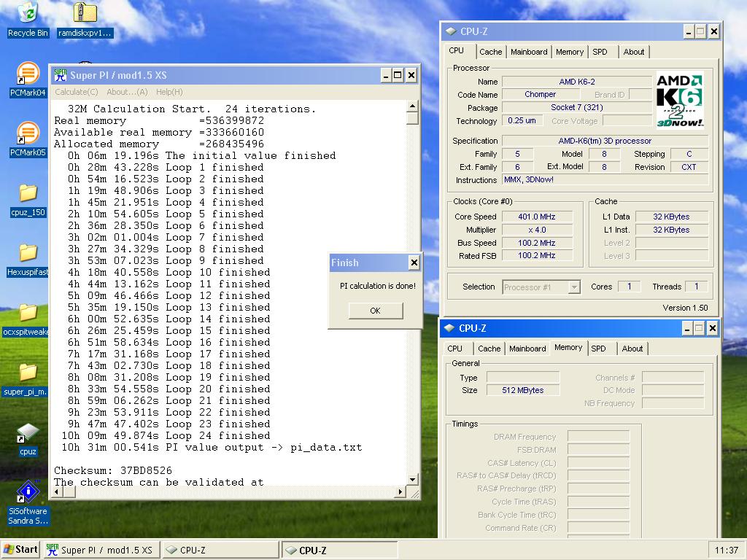
Task: Click the Specification AMD-K6(tm) 3D processor field
Action: [605, 141]
